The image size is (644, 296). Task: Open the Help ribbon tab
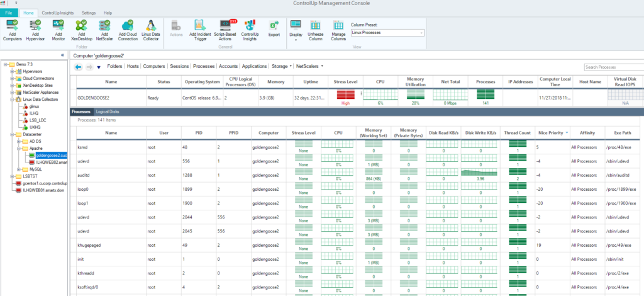coord(108,13)
